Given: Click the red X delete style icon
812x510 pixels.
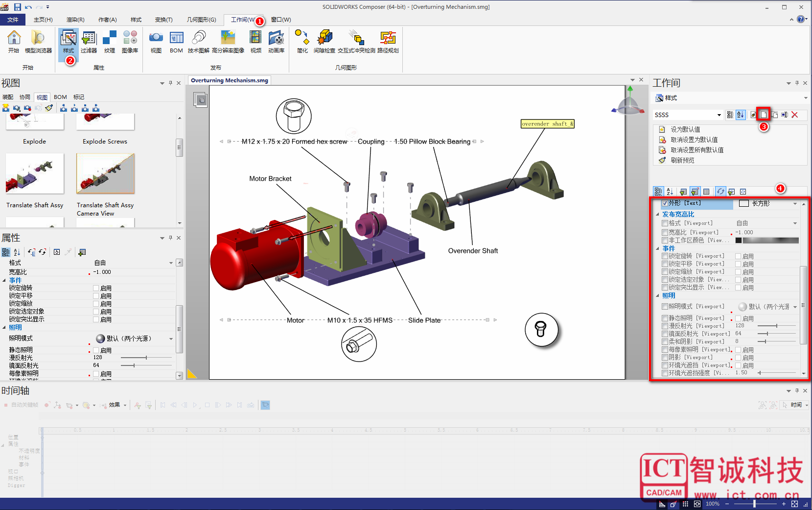Looking at the screenshot, I should point(795,115).
